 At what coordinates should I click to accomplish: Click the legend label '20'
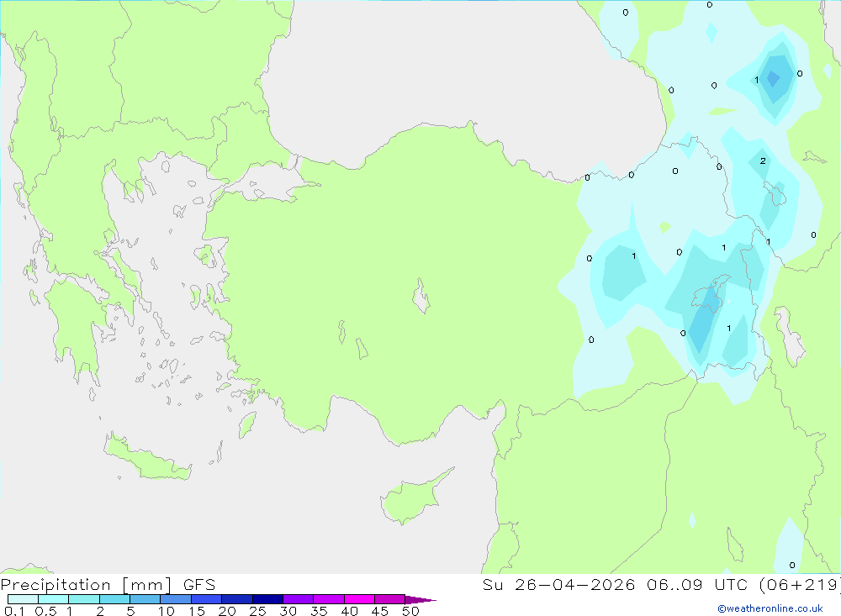click(227, 611)
